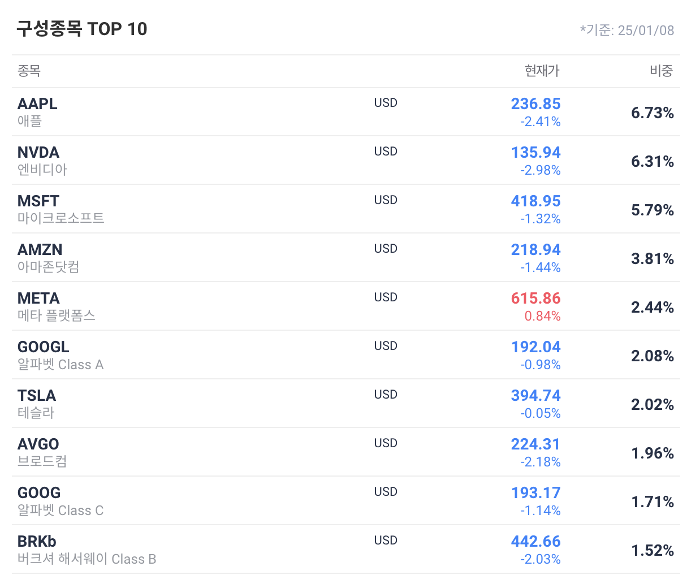700x588 pixels.
Task: Click the 메타 플랫폼스 company name
Action: (x=57, y=315)
